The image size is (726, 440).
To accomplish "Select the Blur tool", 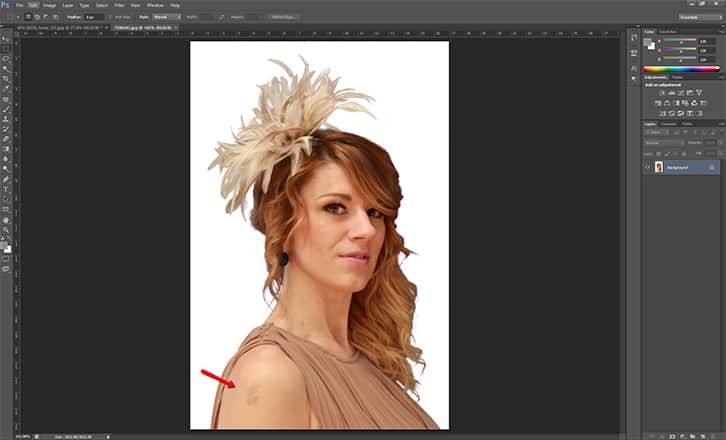I will tap(6, 159).
